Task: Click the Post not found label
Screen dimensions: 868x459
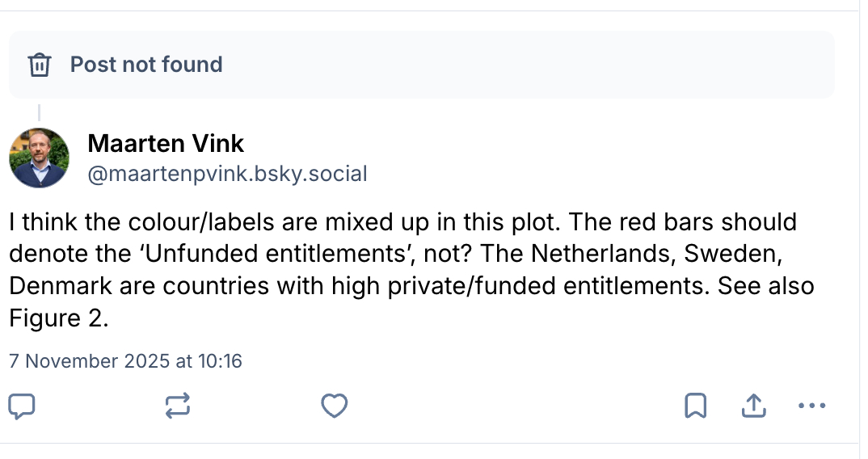Action: click(146, 65)
